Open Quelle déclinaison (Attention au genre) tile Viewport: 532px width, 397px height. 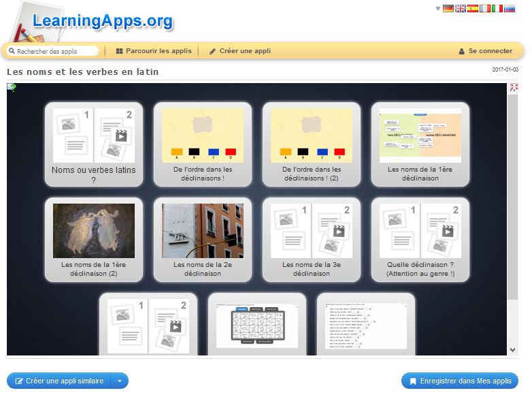420,240
